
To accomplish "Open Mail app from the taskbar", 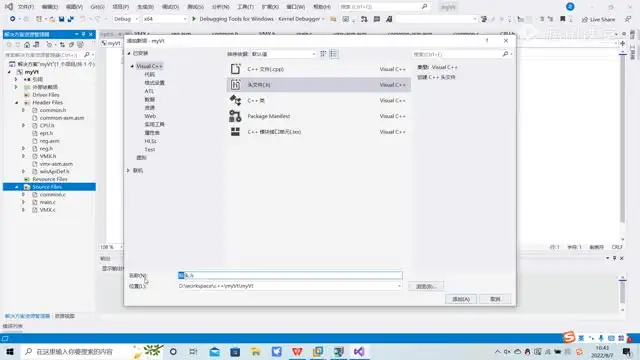I will tap(214, 351).
